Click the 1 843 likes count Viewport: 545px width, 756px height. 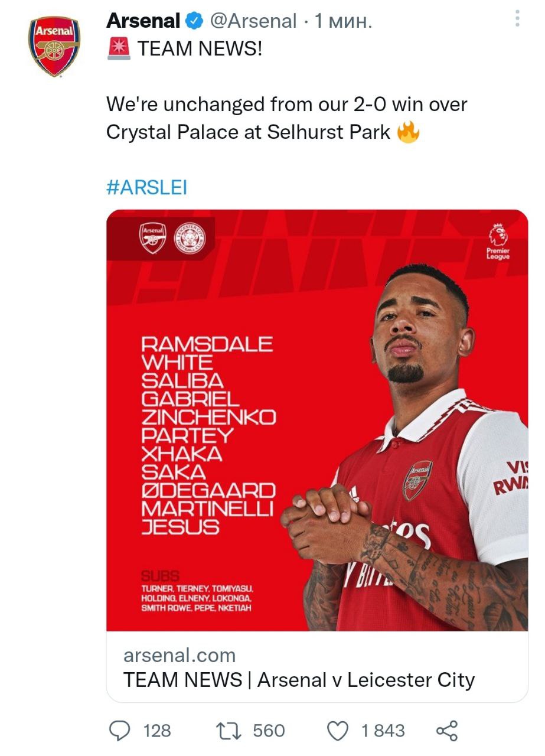point(383,731)
